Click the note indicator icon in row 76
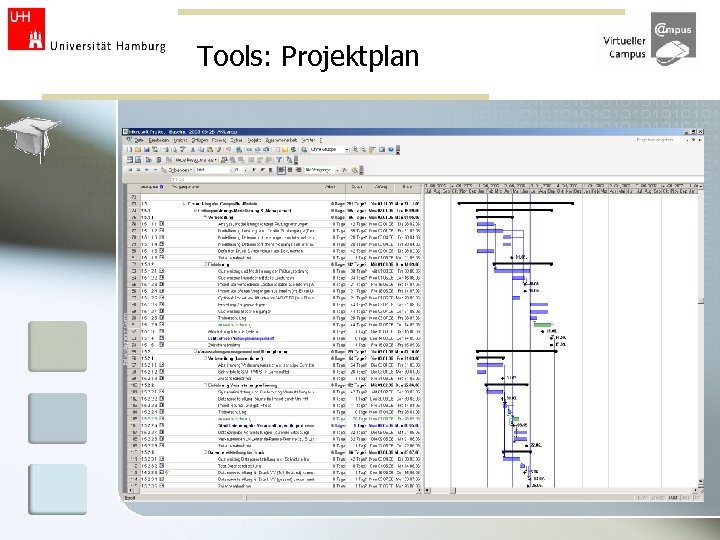The height and width of the screenshot is (540, 720). point(162,224)
